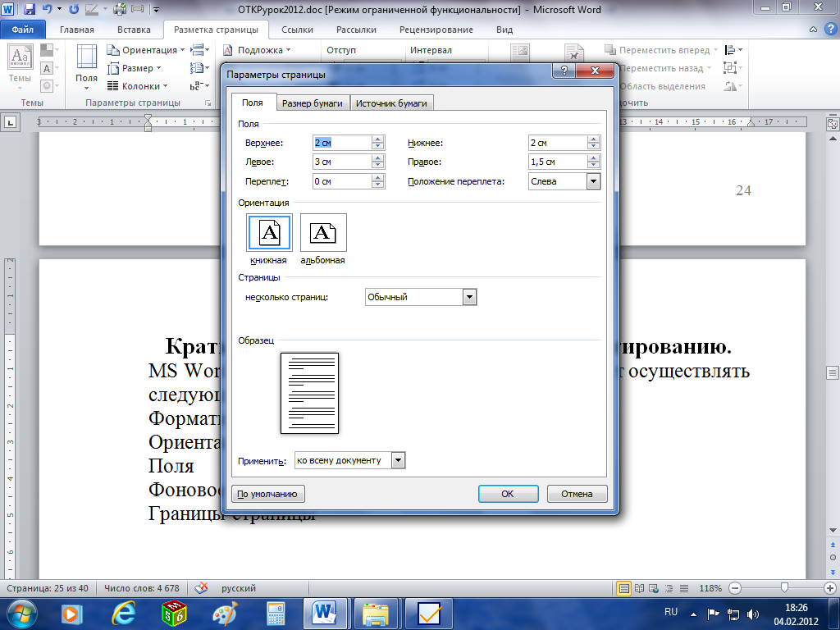
Task: Click the spelling check icon in status bar
Action: [202, 588]
